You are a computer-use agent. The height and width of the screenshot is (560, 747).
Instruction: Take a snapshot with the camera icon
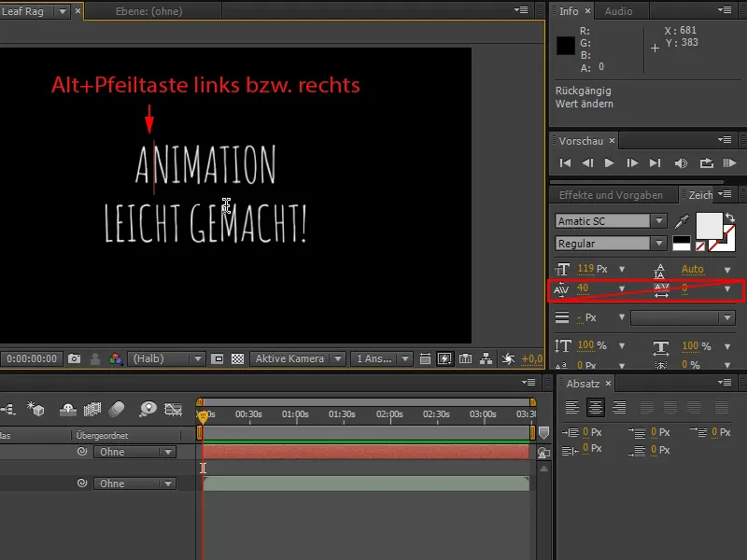(x=74, y=358)
